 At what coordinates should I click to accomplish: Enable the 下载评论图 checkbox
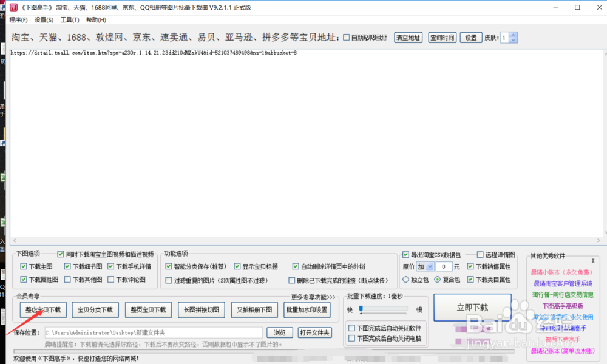[x=110, y=279]
